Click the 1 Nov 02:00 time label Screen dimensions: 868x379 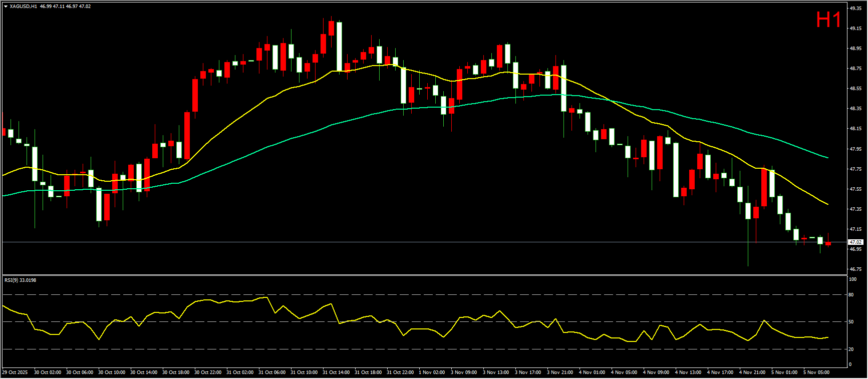[x=432, y=372]
